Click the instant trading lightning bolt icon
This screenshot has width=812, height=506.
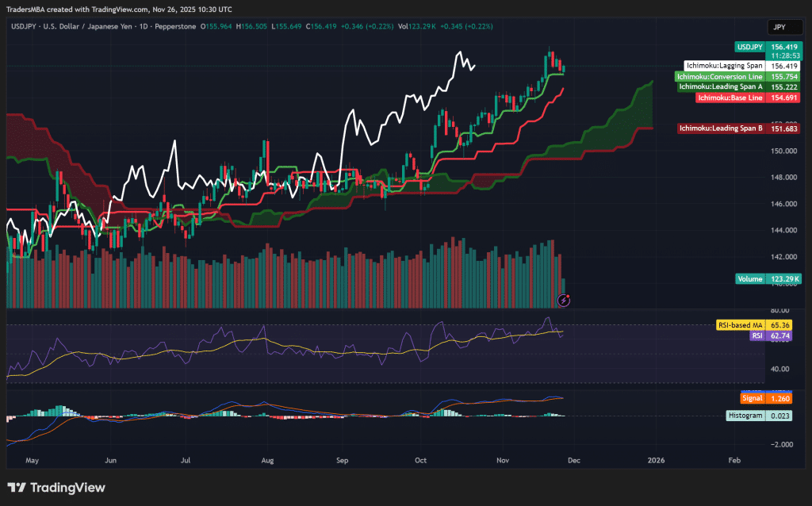[563, 300]
